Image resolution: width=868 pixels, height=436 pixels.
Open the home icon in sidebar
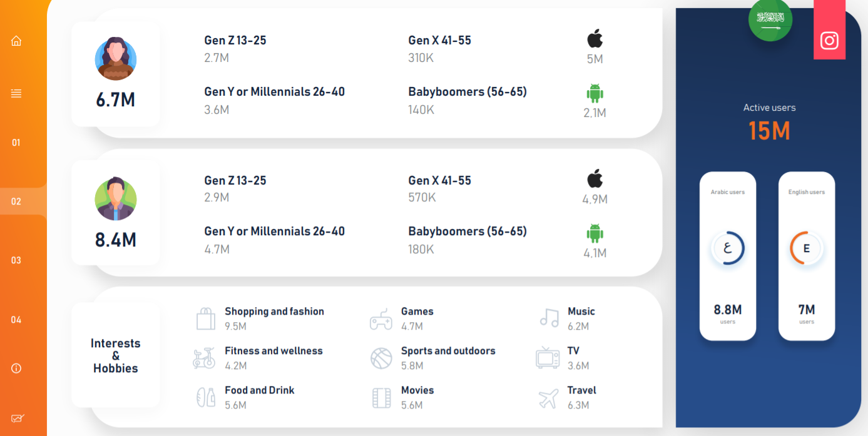coord(16,41)
